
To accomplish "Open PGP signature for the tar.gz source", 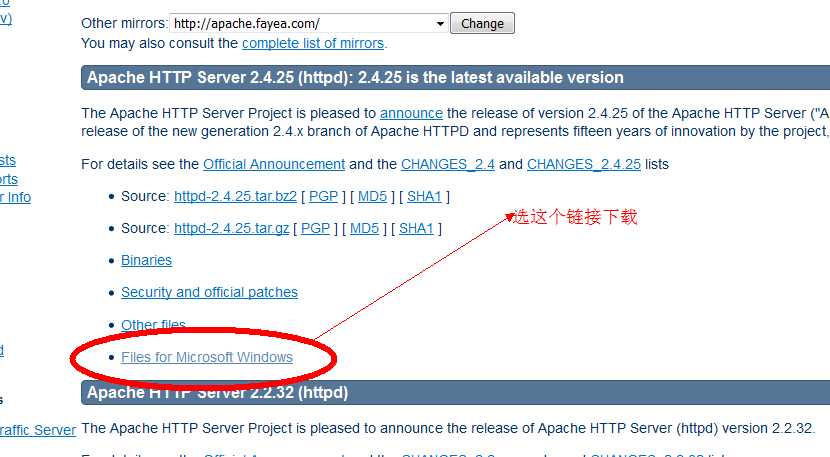I will pos(315,228).
